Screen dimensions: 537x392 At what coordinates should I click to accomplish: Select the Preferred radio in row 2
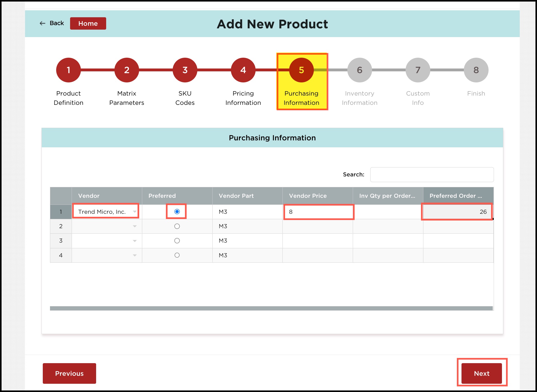coord(177,226)
